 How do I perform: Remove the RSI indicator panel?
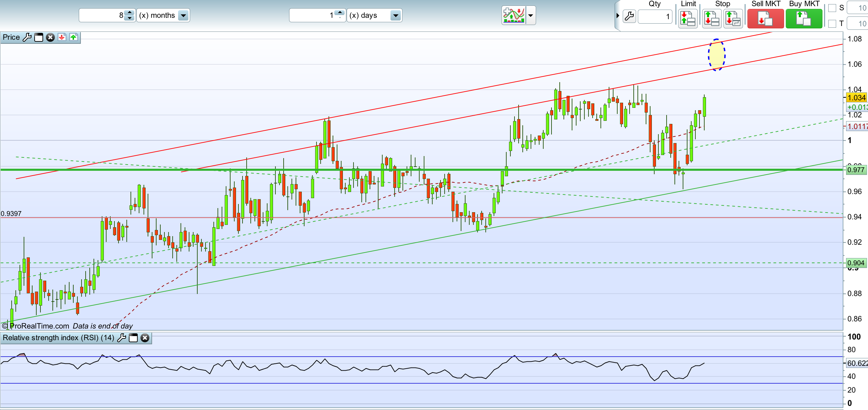(x=145, y=338)
